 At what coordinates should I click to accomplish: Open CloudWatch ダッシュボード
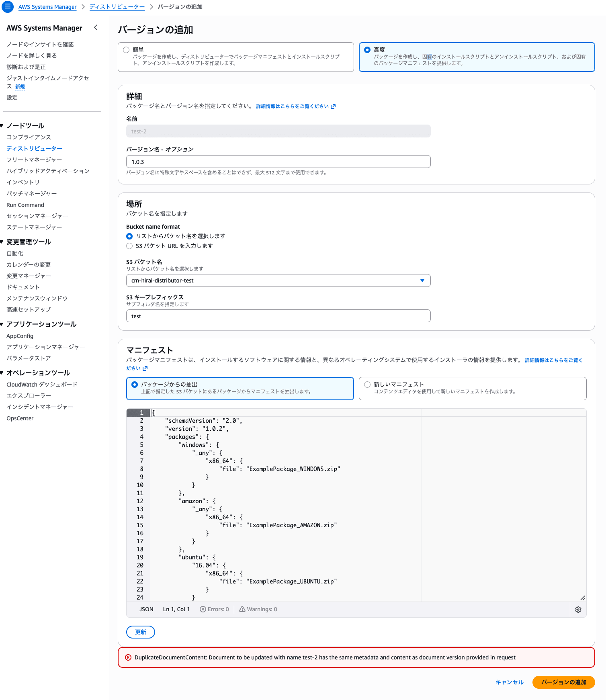pos(42,385)
